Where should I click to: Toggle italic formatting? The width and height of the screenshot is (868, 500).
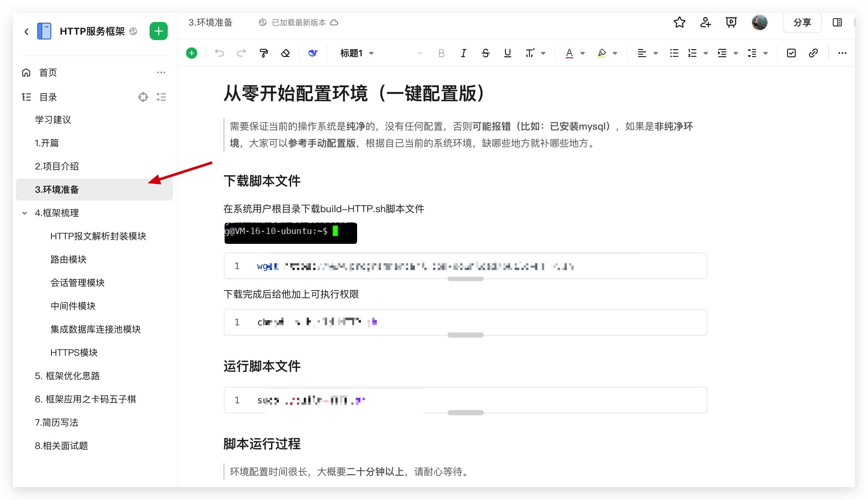pos(463,53)
